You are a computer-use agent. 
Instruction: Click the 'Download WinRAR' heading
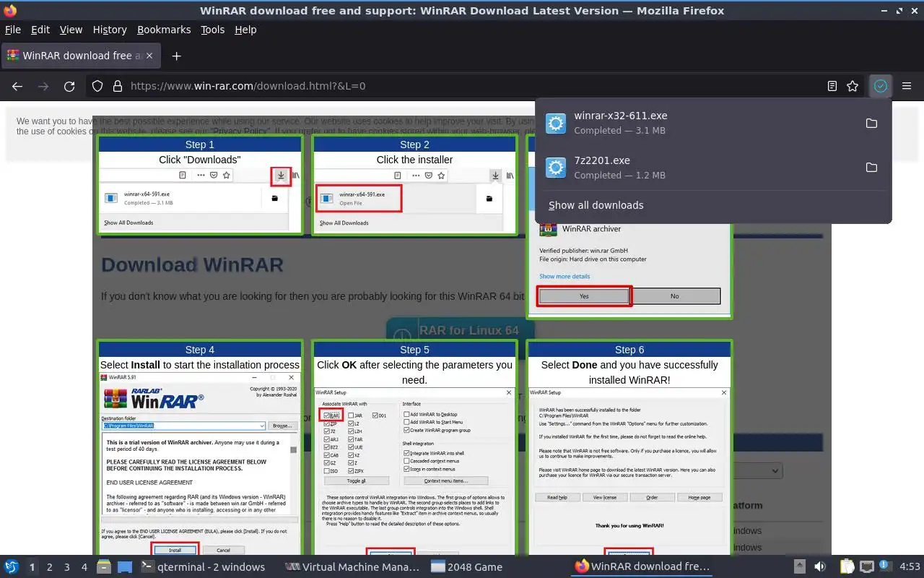192,264
